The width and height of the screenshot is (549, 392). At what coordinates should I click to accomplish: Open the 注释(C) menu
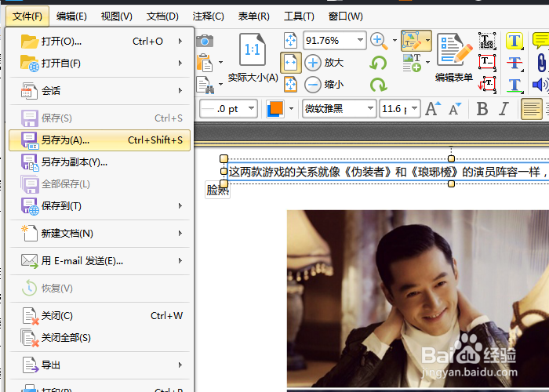[x=209, y=16]
